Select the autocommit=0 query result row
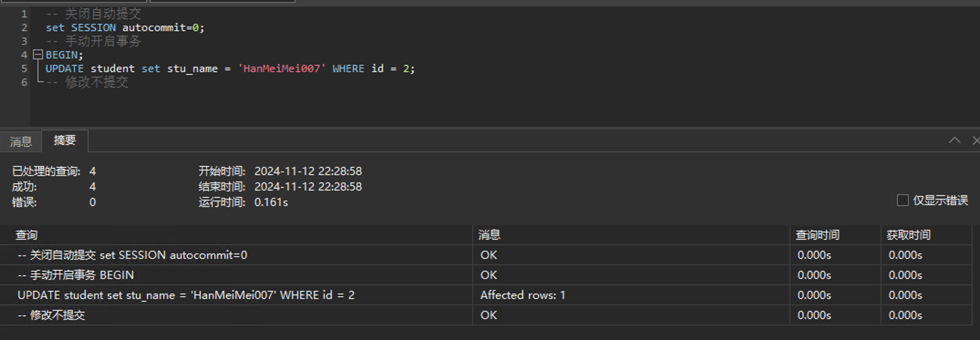 coord(132,255)
